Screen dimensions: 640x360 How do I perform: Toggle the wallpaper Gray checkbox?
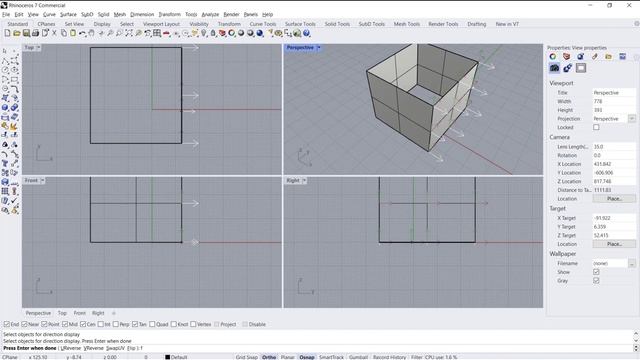coord(596,280)
